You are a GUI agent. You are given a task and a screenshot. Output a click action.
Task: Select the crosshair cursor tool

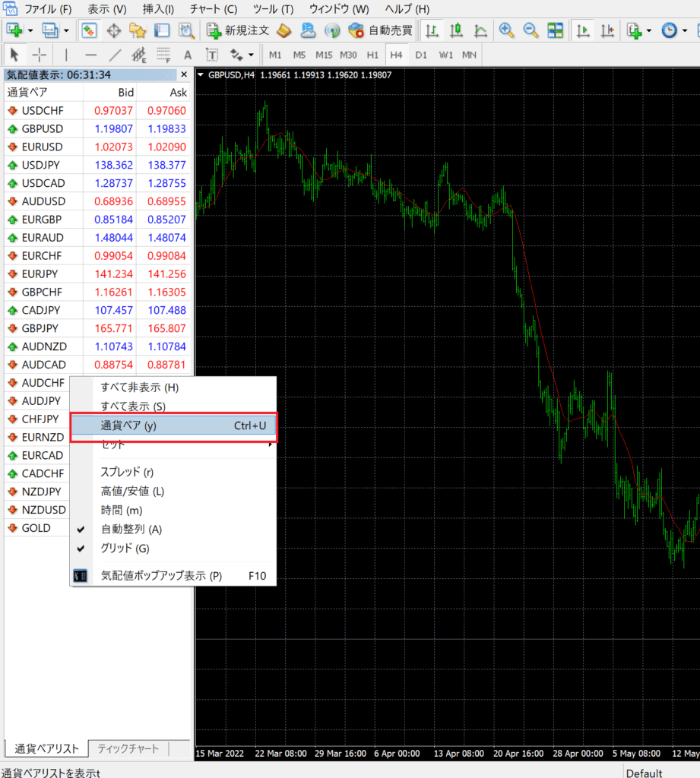click(x=40, y=55)
